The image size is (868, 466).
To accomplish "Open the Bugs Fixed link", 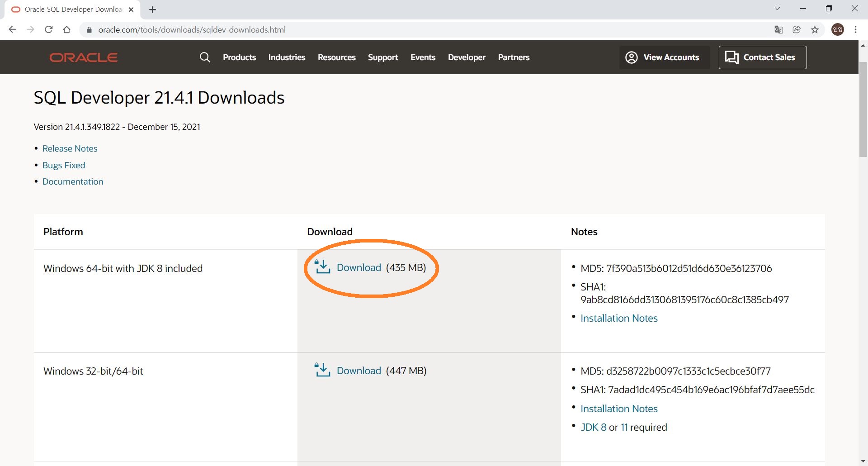I will [x=64, y=165].
